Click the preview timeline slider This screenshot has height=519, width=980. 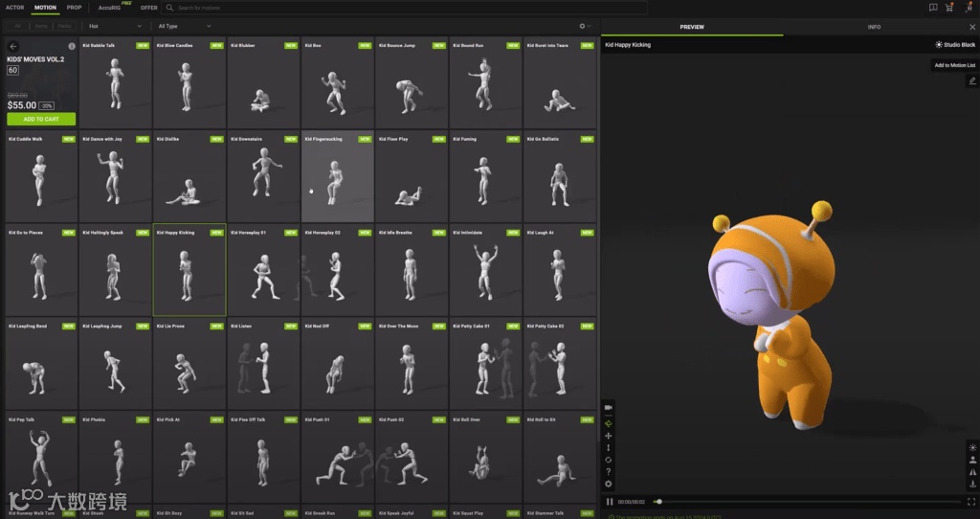(x=808, y=502)
